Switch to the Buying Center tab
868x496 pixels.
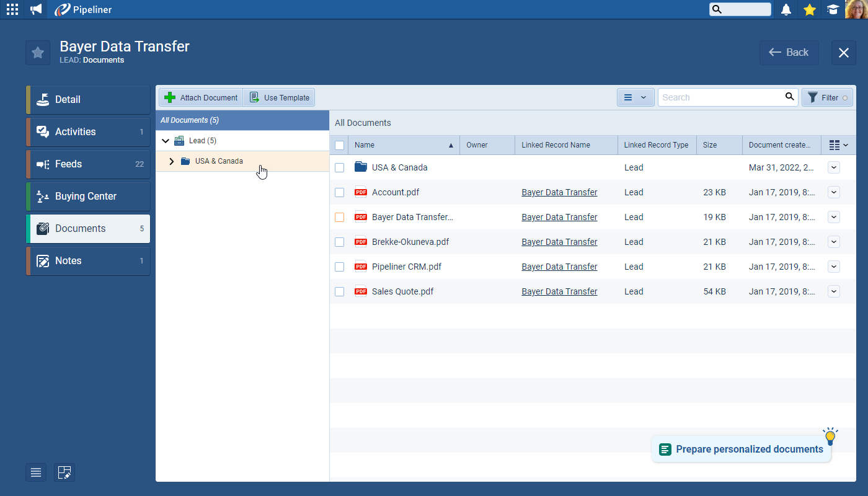[88, 196]
